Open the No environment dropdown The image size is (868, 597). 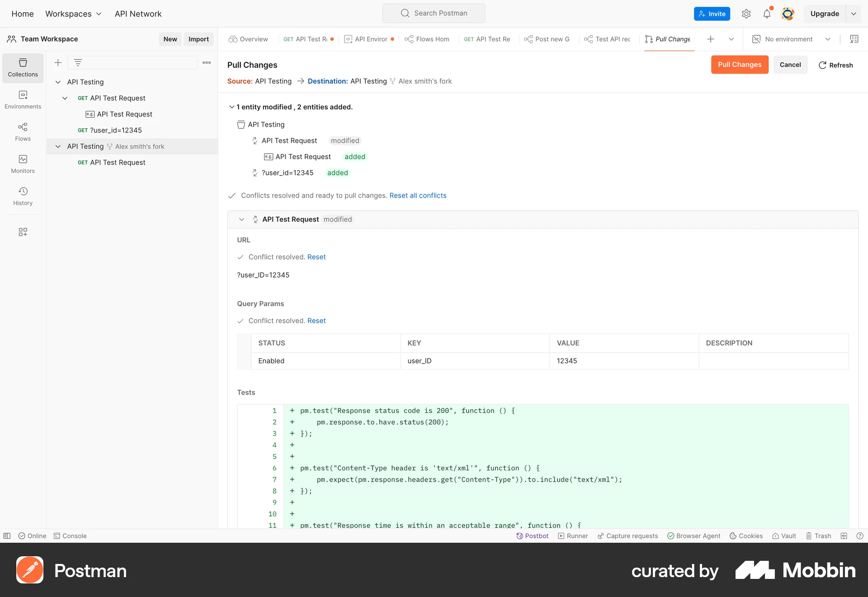(791, 39)
